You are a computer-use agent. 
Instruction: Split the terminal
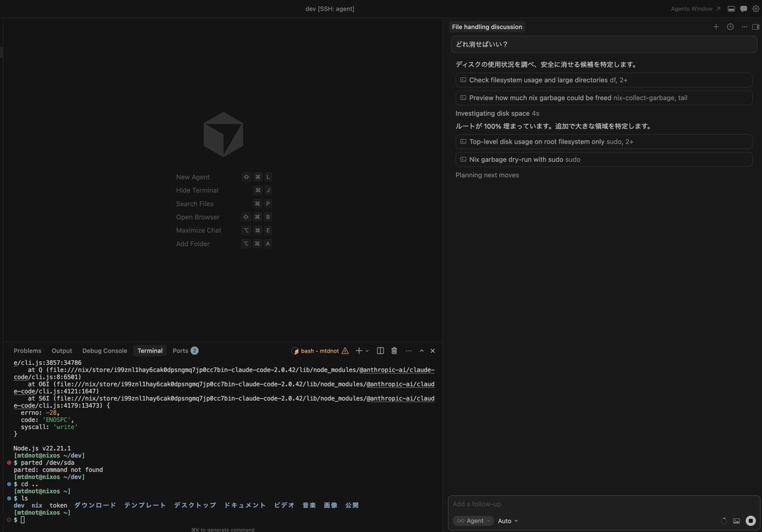click(x=381, y=351)
